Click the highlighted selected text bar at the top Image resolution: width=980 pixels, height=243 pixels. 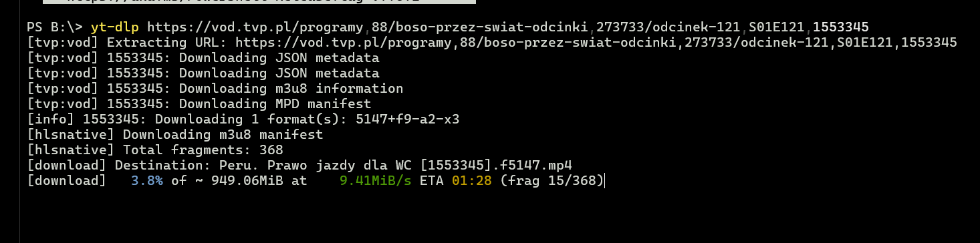tap(259, 2)
